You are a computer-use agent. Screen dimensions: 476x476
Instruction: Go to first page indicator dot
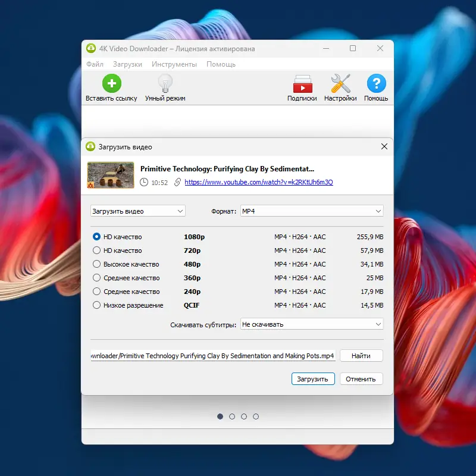click(x=220, y=416)
